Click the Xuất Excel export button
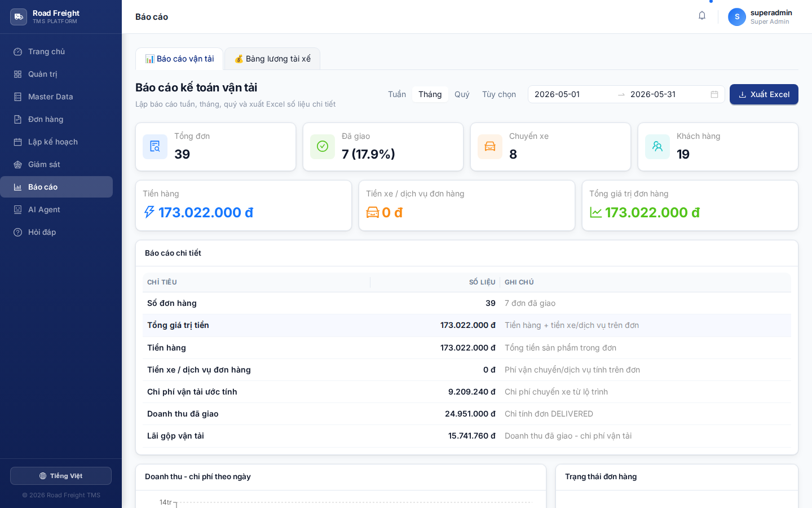 point(764,94)
